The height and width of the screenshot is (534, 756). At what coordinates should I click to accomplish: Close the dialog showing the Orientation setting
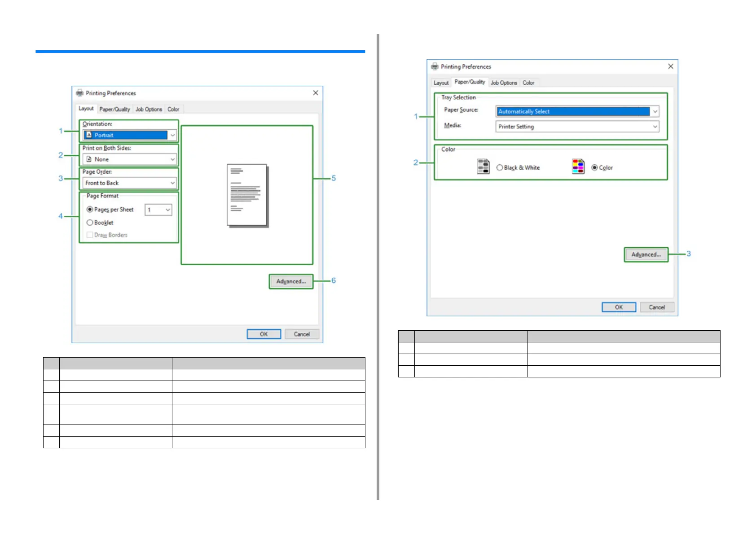(x=316, y=93)
